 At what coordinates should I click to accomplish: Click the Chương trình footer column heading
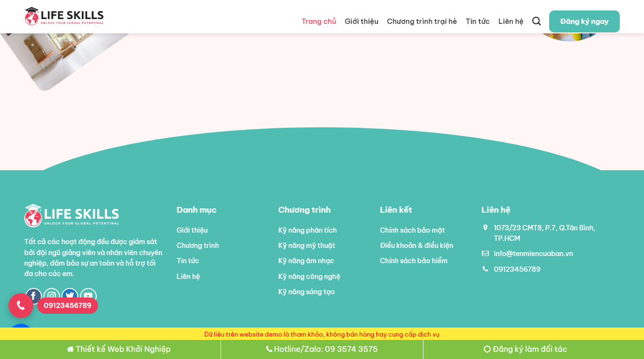click(304, 210)
